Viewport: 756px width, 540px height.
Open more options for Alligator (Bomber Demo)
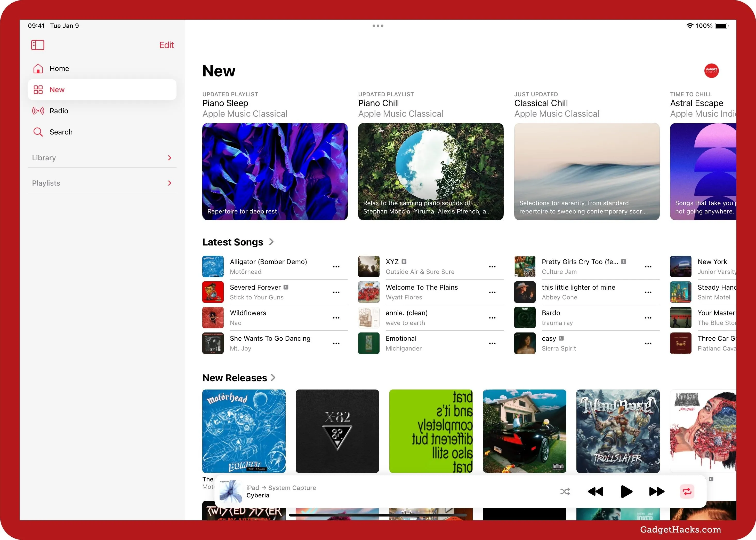(x=336, y=267)
